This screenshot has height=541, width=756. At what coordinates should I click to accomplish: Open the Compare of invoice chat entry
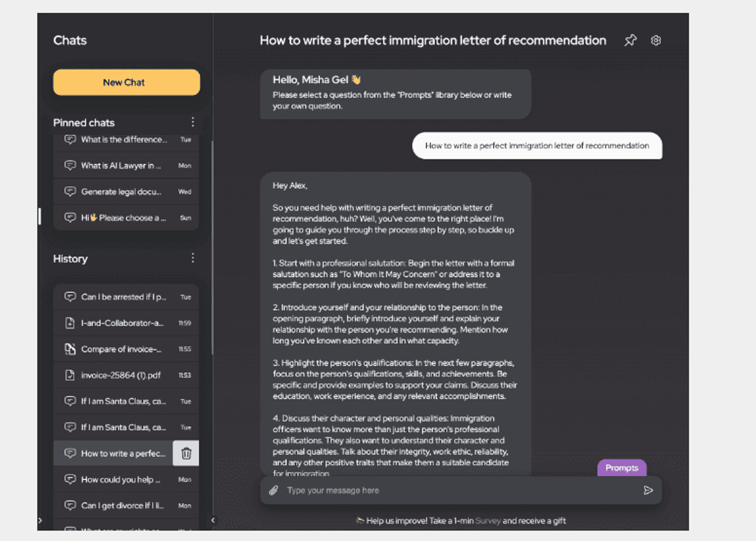[126, 349]
